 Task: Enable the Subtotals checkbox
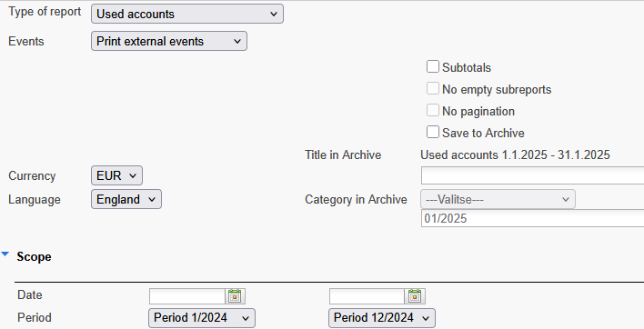click(432, 66)
